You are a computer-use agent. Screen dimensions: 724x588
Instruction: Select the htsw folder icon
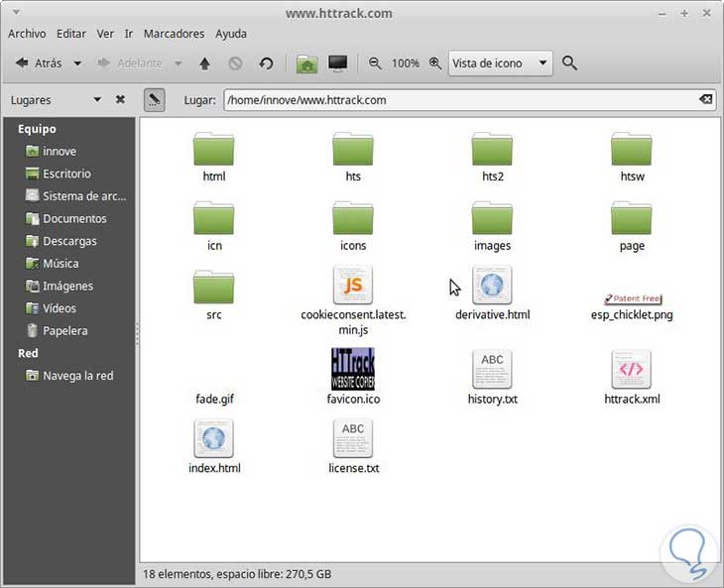coord(631,149)
